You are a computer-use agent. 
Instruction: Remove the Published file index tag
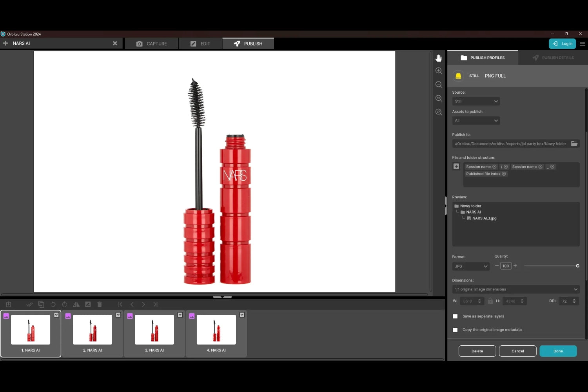click(x=504, y=174)
